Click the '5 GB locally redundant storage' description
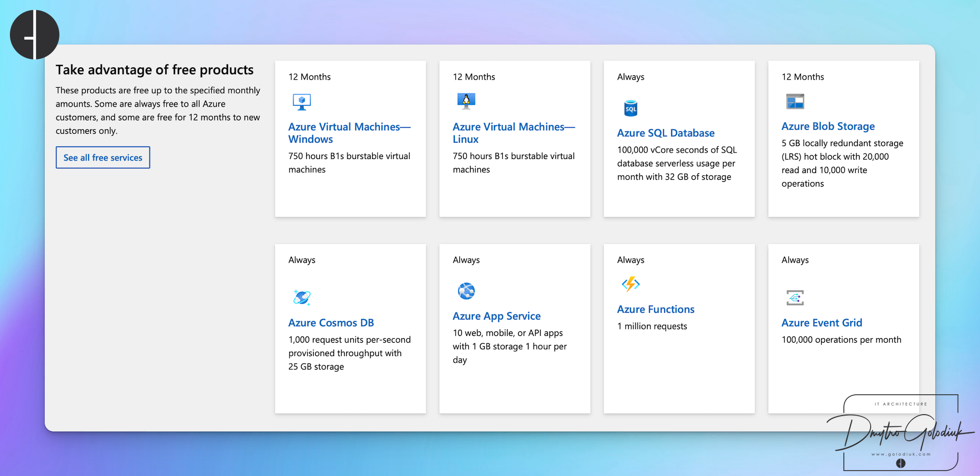This screenshot has height=476, width=980. 842,163
